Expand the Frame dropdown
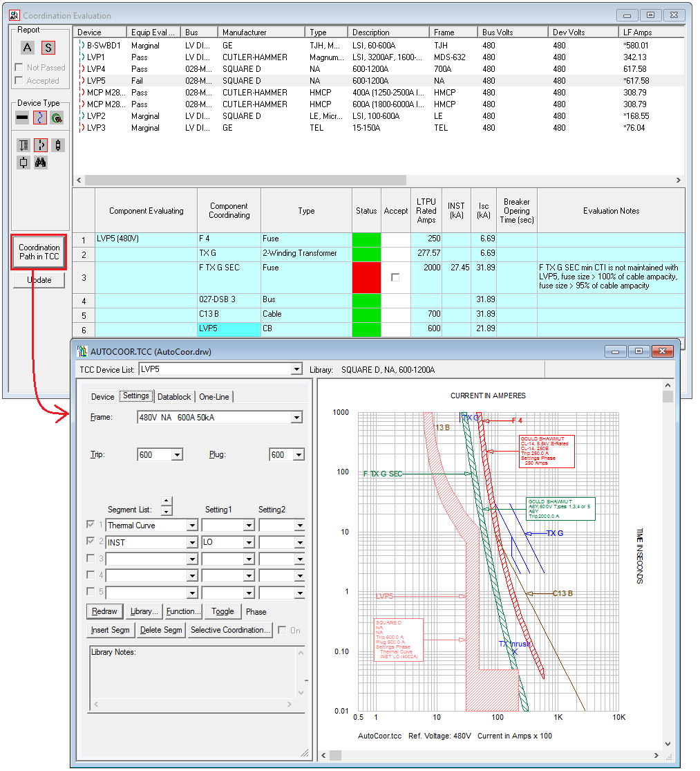The height and width of the screenshot is (771, 700). [296, 418]
